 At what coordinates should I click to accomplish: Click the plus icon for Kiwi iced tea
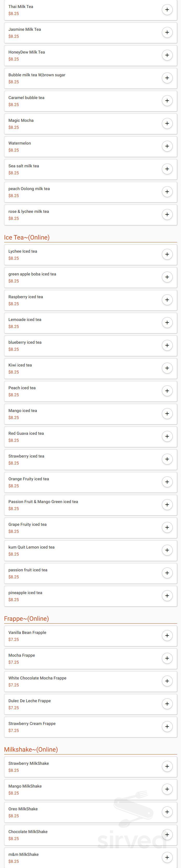[167, 368]
